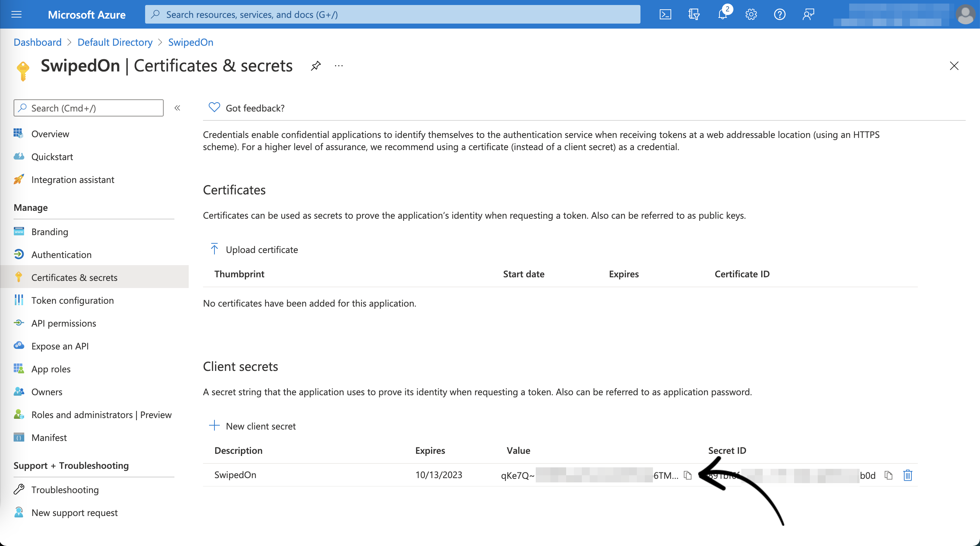Focus the sidebar Search (Cmd+/) box
The image size is (980, 546).
pyautogui.click(x=89, y=108)
